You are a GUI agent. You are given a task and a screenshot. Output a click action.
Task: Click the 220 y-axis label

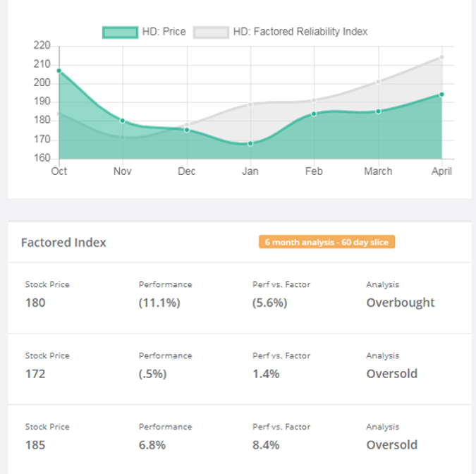click(42, 46)
